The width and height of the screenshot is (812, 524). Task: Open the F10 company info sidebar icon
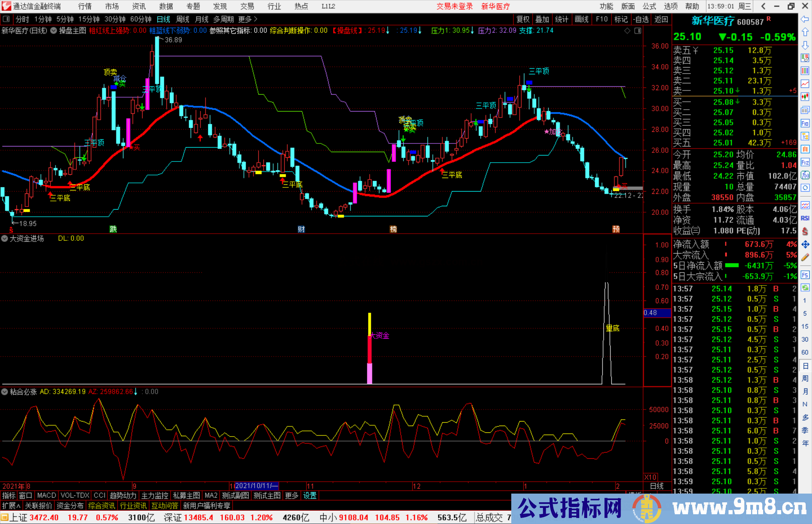[805, 123]
